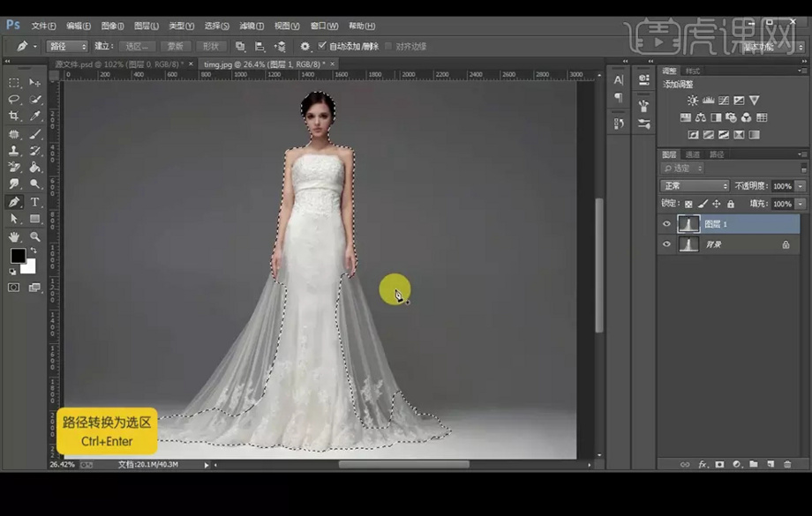Viewport: 812px width, 516px height.
Task: Toggle Quick Mask mode
Action: [x=14, y=288]
